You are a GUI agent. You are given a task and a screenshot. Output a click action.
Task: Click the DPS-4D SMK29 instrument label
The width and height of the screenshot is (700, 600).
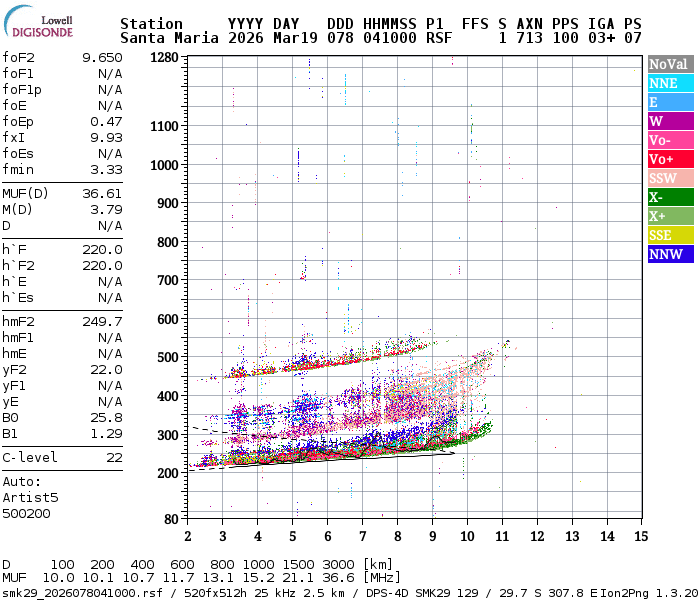pyautogui.click(x=411, y=593)
